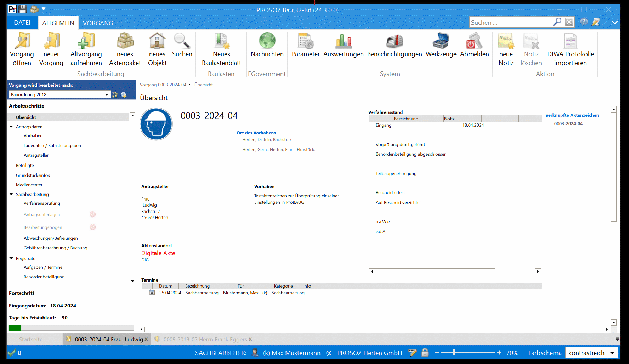Open help question mark icon

[584, 22]
